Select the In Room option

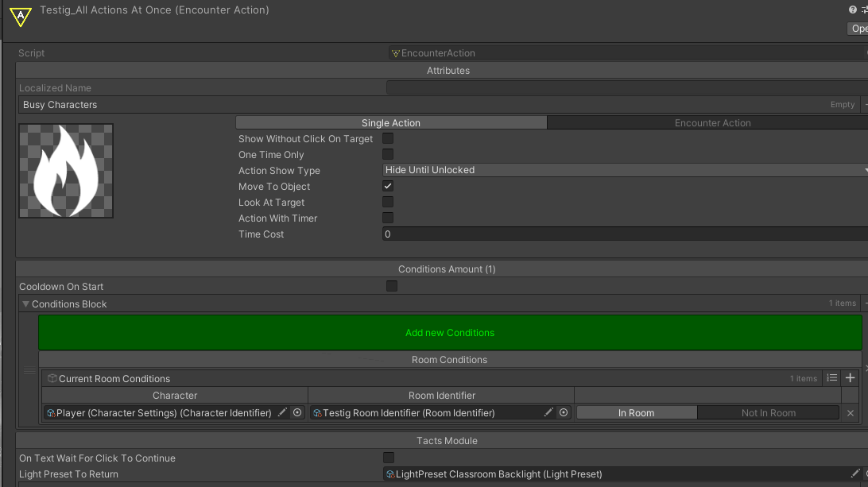(x=637, y=413)
